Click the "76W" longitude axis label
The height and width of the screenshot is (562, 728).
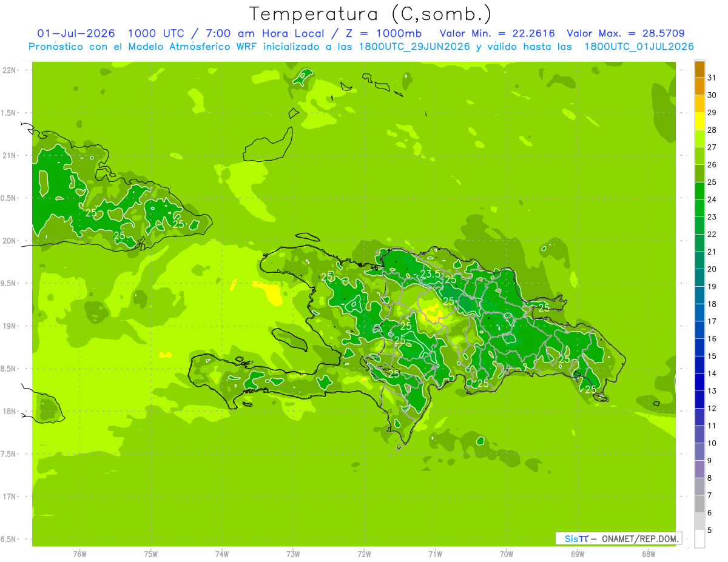point(79,554)
